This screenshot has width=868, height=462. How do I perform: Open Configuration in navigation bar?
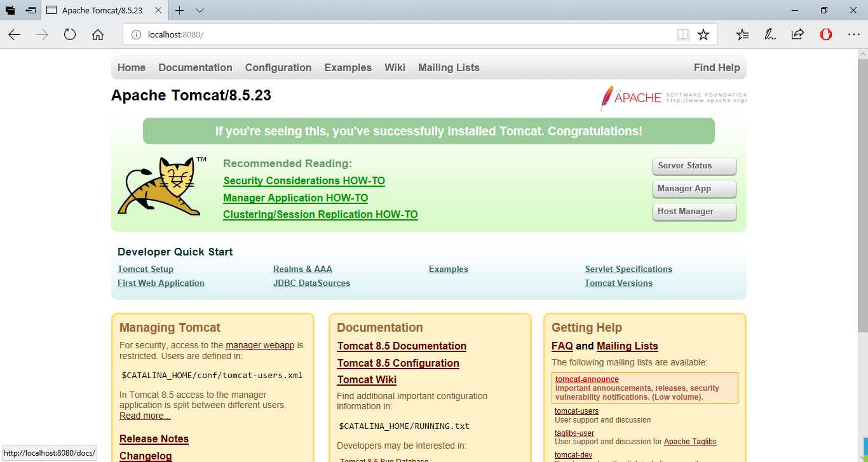[x=278, y=67]
